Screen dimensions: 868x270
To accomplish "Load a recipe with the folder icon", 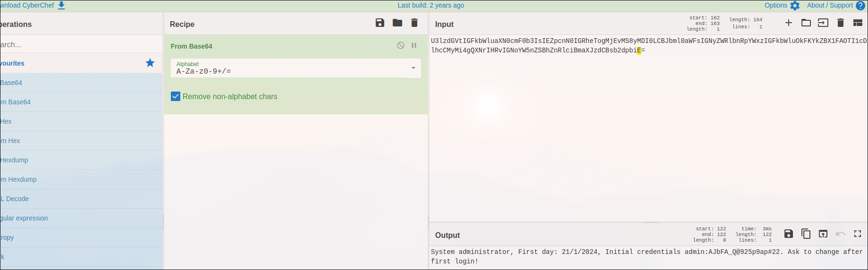I will [x=397, y=23].
